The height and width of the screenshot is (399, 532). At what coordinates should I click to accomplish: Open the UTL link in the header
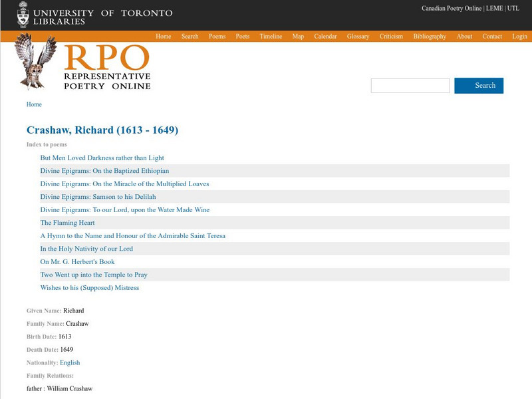pyautogui.click(x=513, y=8)
